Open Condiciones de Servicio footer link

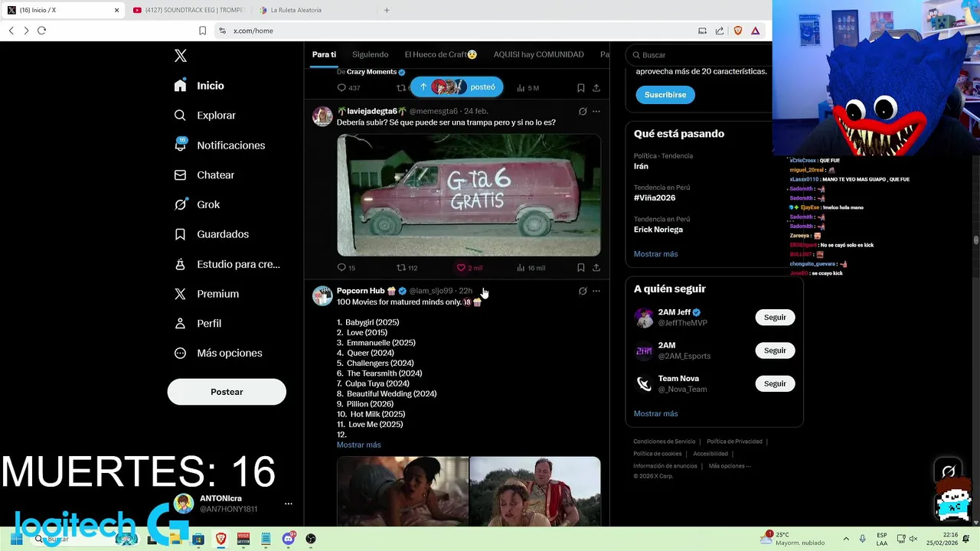(x=665, y=442)
